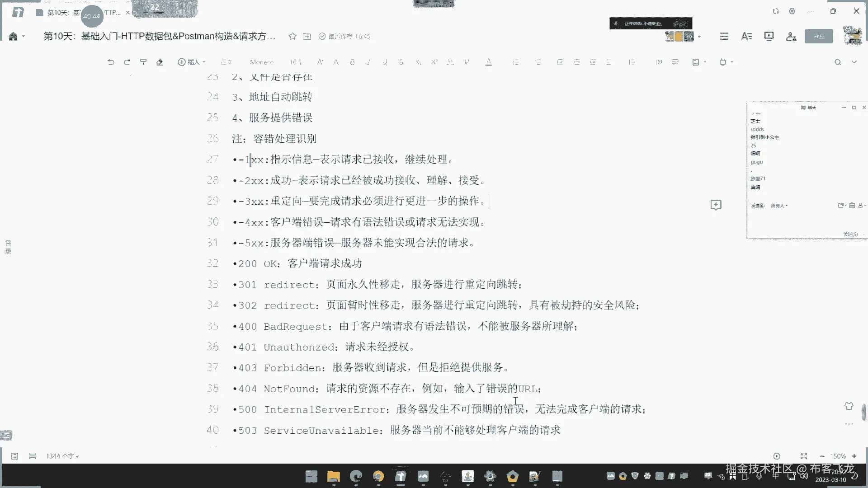Viewport: 868px width, 488px height.
Task: Click zoom in plus next to 150%
Action: [854, 456]
